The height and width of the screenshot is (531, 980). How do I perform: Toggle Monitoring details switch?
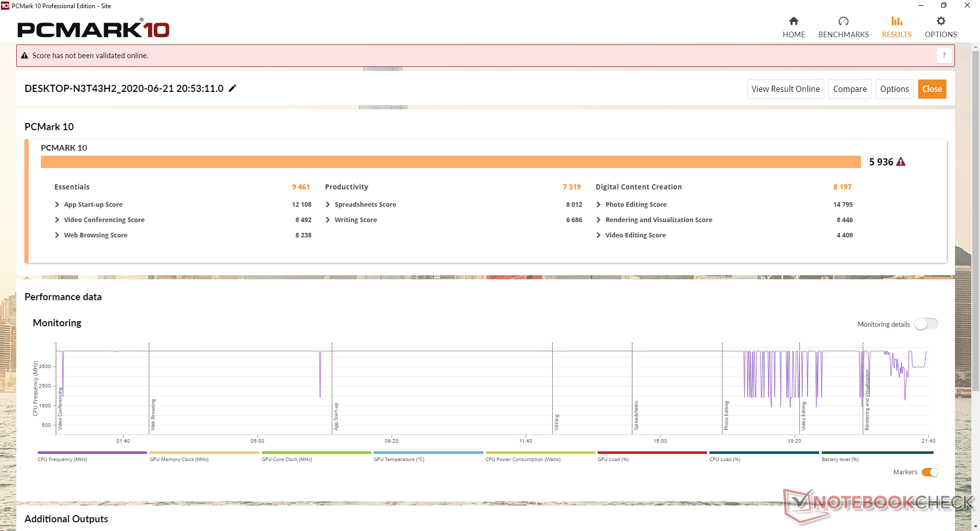tap(926, 324)
